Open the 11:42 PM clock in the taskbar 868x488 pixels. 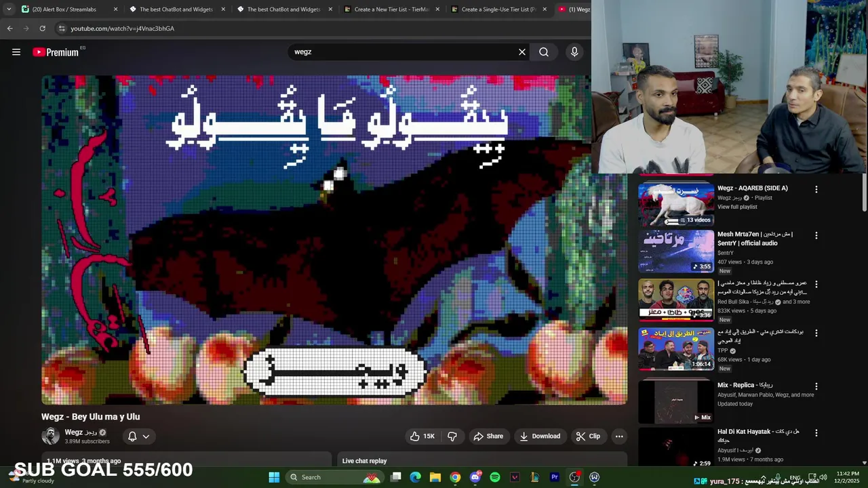(x=848, y=477)
